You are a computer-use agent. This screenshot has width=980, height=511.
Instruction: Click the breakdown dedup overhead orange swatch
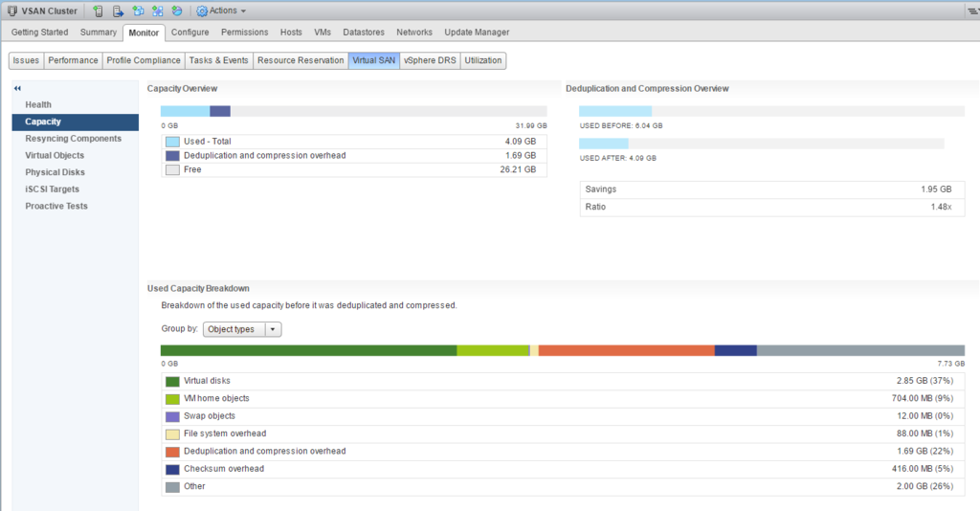pos(172,451)
